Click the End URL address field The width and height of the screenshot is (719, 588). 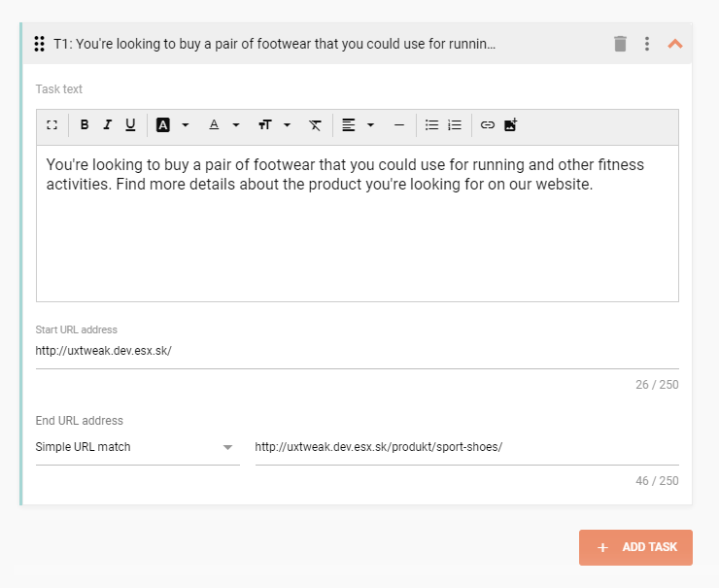point(466,447)
